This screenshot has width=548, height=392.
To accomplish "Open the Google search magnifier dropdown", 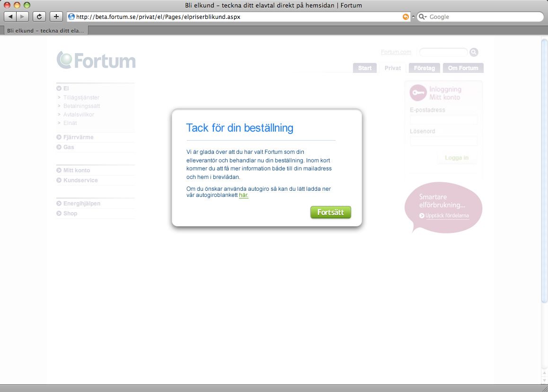I will click(423, 17).
